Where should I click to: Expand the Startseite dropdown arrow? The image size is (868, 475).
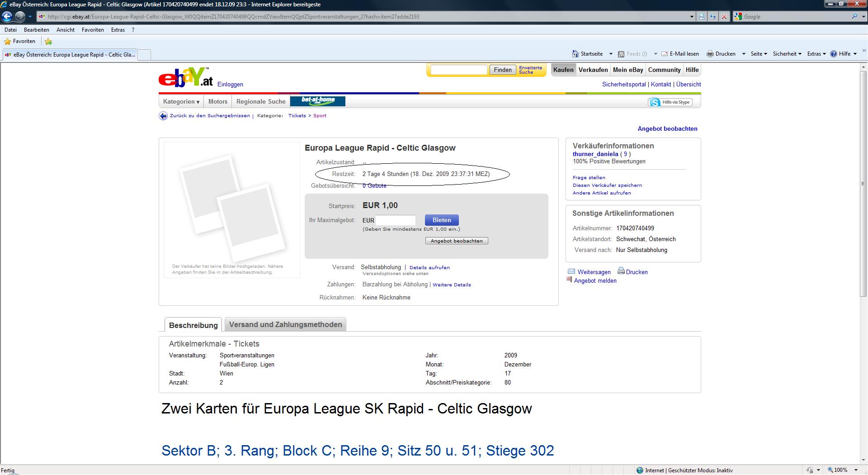(611, 54)
